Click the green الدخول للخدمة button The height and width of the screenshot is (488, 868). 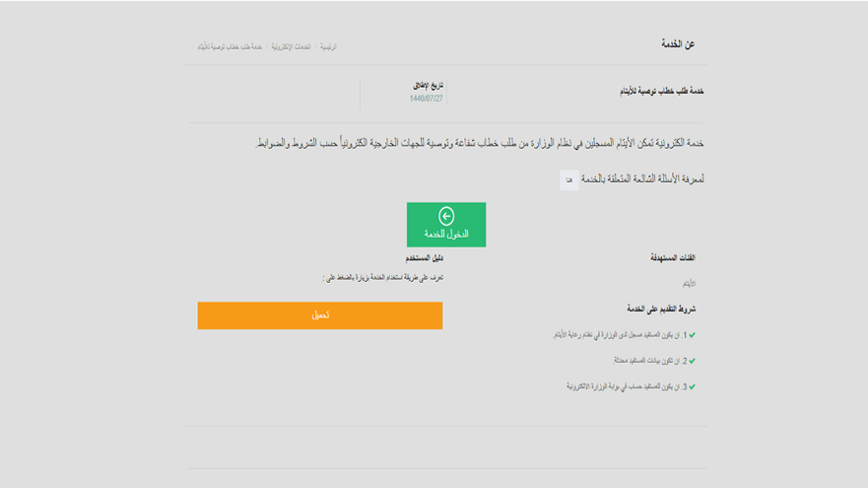click(x=446, y=225)
